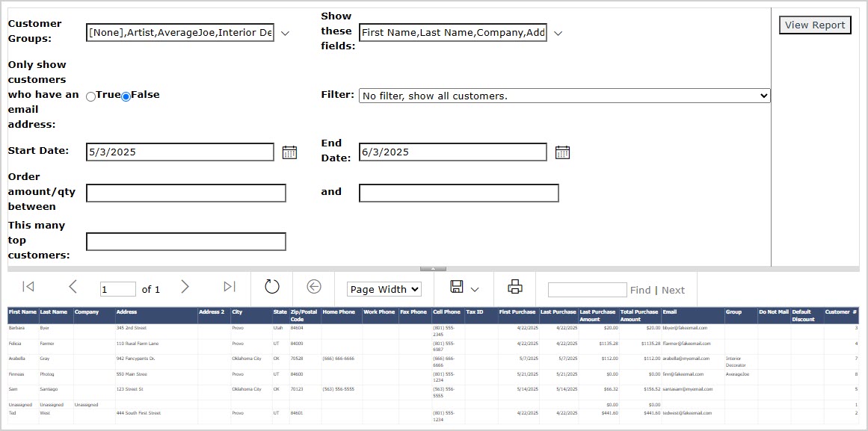The height and width of the screenshot is (431, 868).
Task: Click the Find link
Action: pos(641,289)
